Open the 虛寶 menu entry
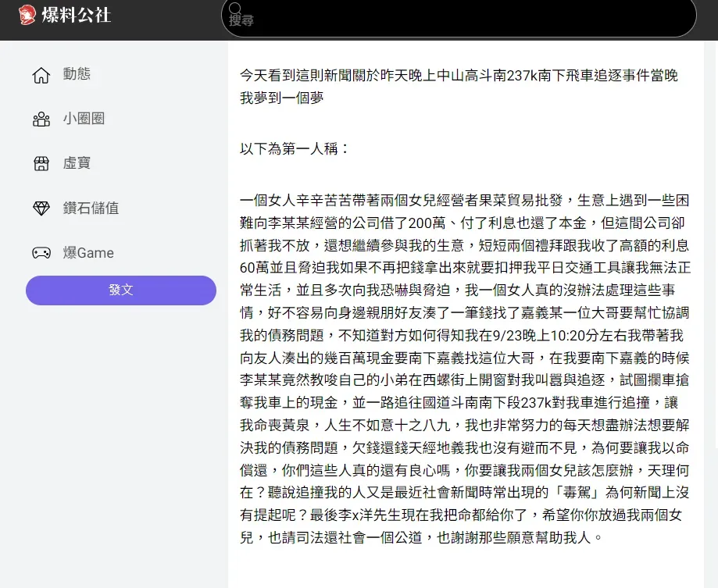 click(77, 163)
